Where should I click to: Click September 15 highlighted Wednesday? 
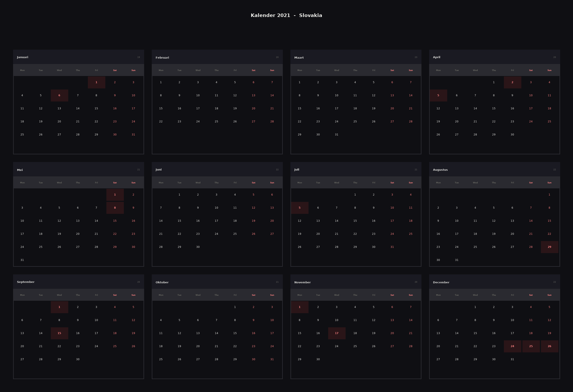click(60, 333)
